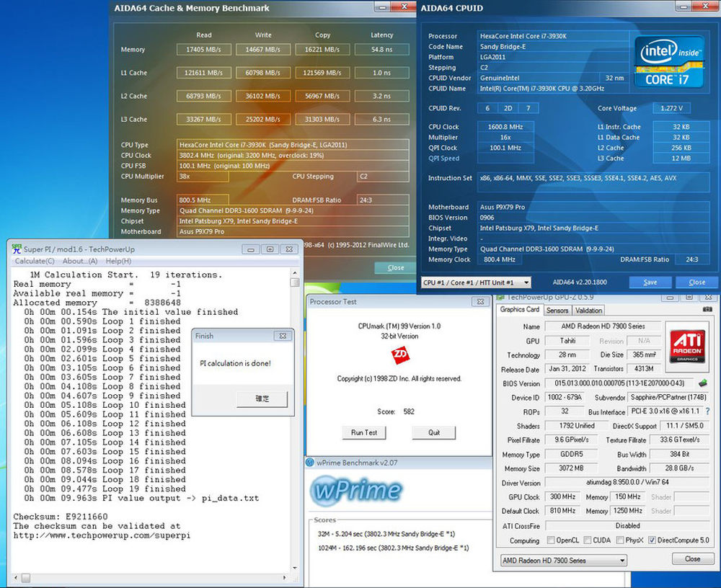
Task: Click the GPU-Z BIOS save chip icon
Action: [702, 383]
